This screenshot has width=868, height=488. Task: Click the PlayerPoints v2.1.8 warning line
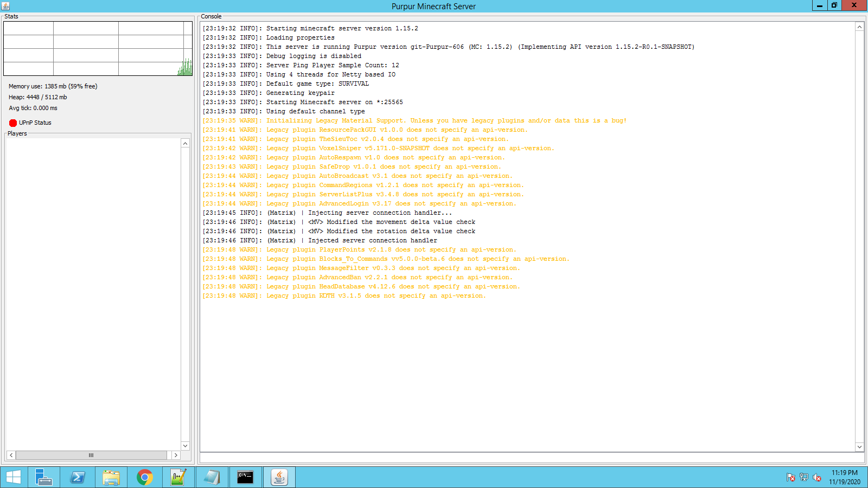(x=360, y=249)
